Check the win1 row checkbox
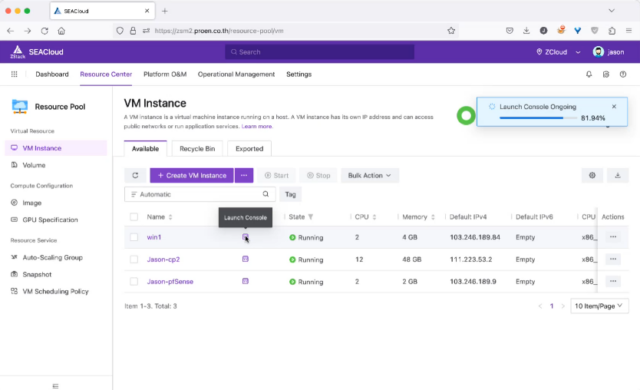This screenshot has width=640, height=390. coord(134,237)
